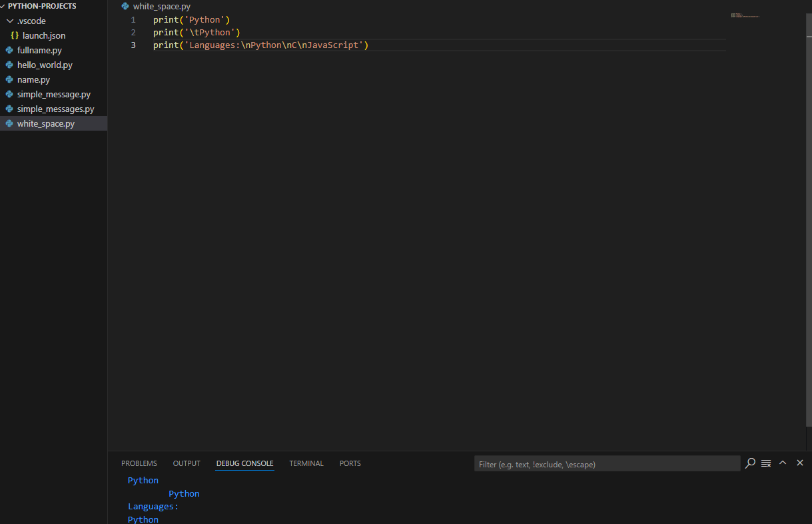Click Python icon next to hello_world.py
Viewport: 812px width, 524px height.
click(x=9, y=65)
